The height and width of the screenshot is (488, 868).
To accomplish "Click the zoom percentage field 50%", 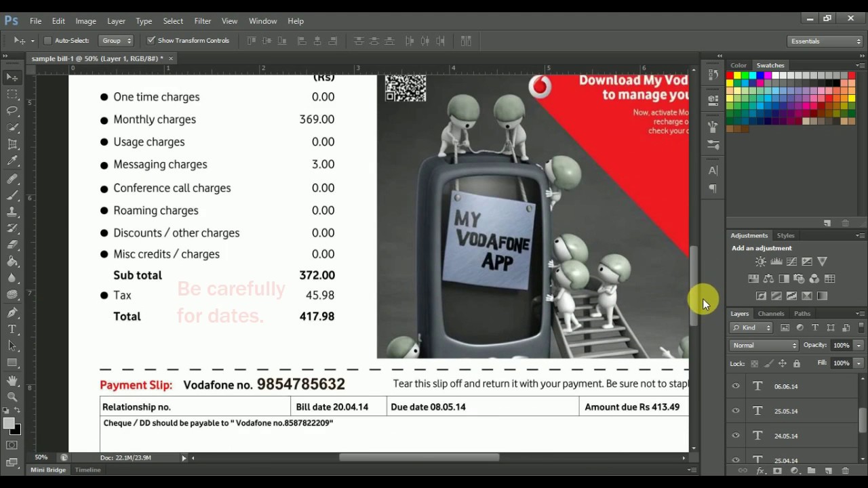I will (41, 457).
